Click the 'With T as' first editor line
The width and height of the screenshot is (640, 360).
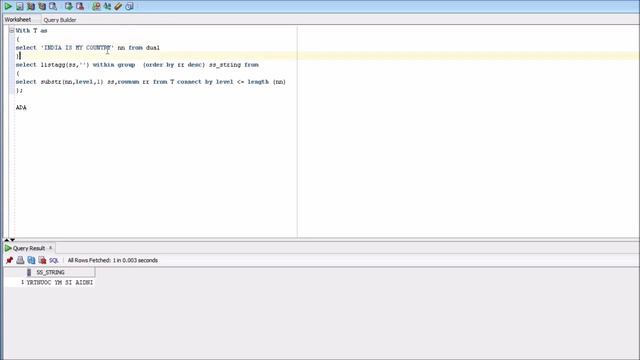[31, 31]
